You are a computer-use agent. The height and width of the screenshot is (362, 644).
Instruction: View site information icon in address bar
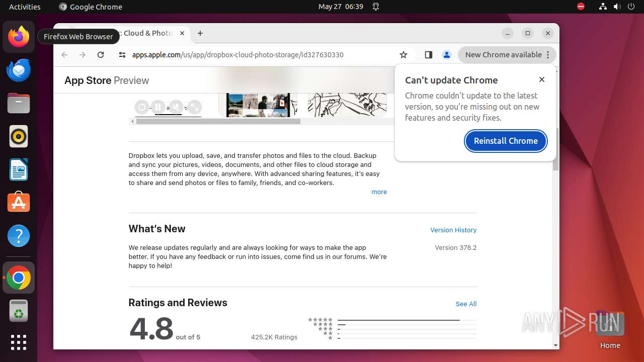coord(122,55)
